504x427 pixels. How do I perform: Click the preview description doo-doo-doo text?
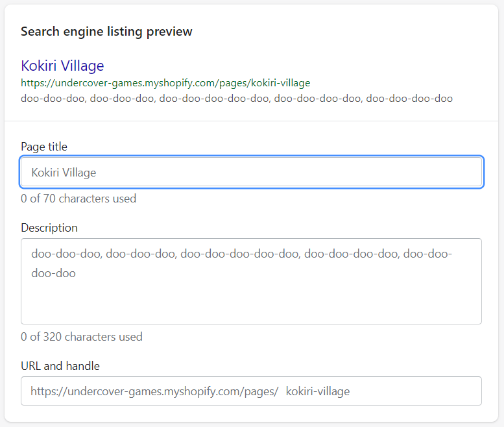(237, 99)
